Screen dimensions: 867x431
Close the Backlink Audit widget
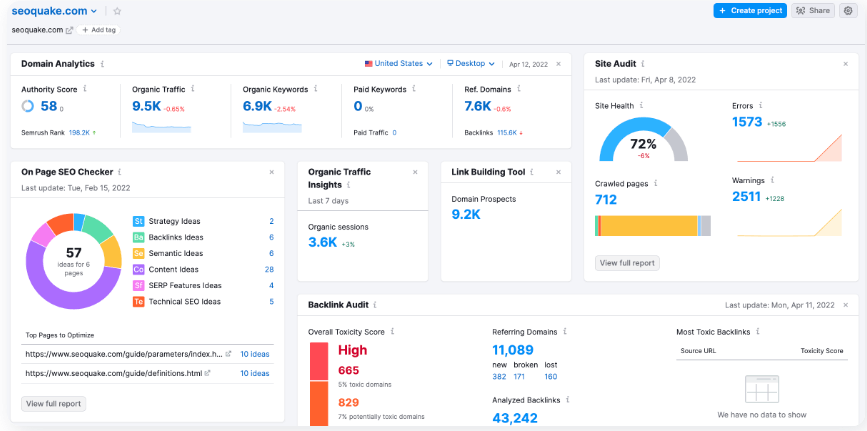coord(845,305)
